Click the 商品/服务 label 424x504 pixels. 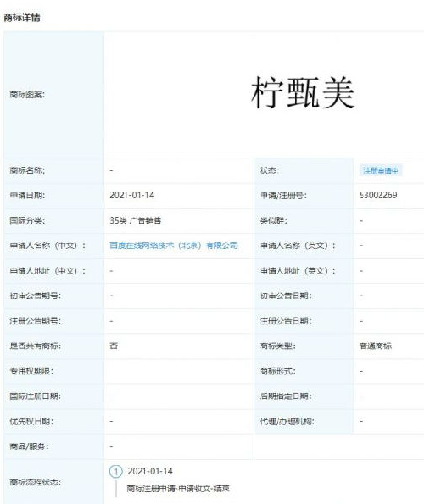29,446
